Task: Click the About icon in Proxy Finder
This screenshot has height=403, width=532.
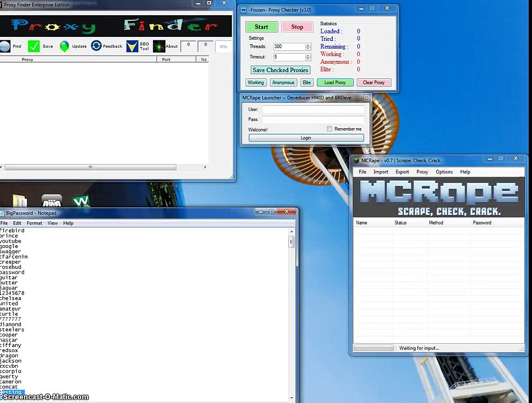Action: pos(159,46)
